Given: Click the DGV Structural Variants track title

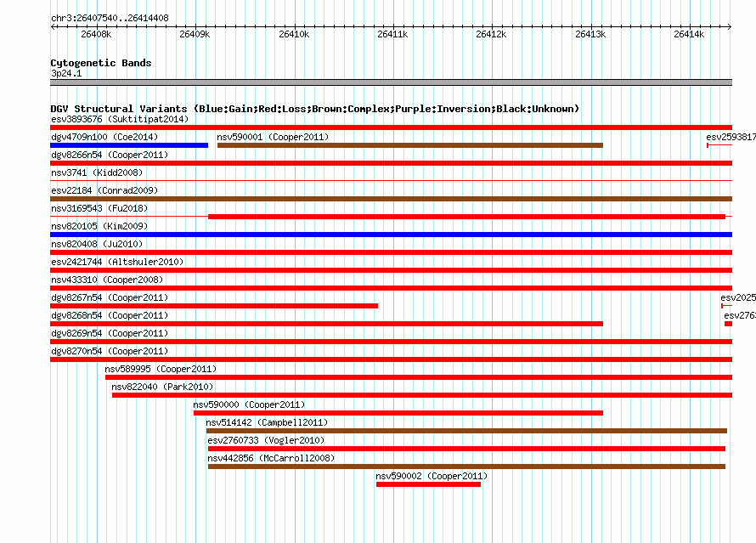Looking at the screenshot, I should pos(315,109).
